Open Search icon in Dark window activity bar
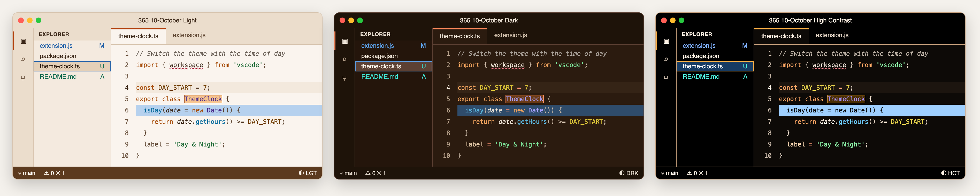 [345, 59]
